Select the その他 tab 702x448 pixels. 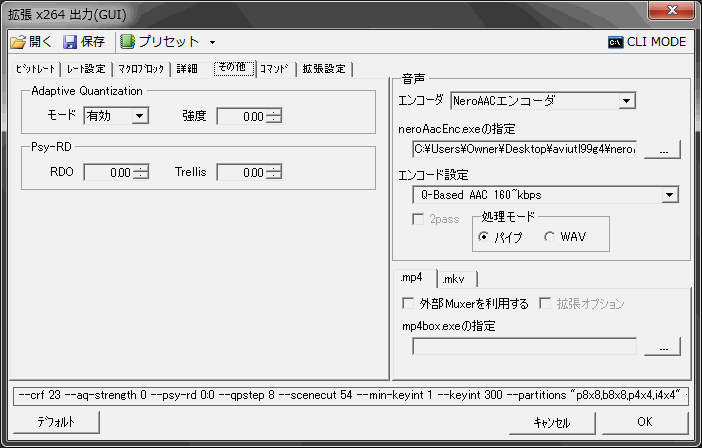point(233,68)
